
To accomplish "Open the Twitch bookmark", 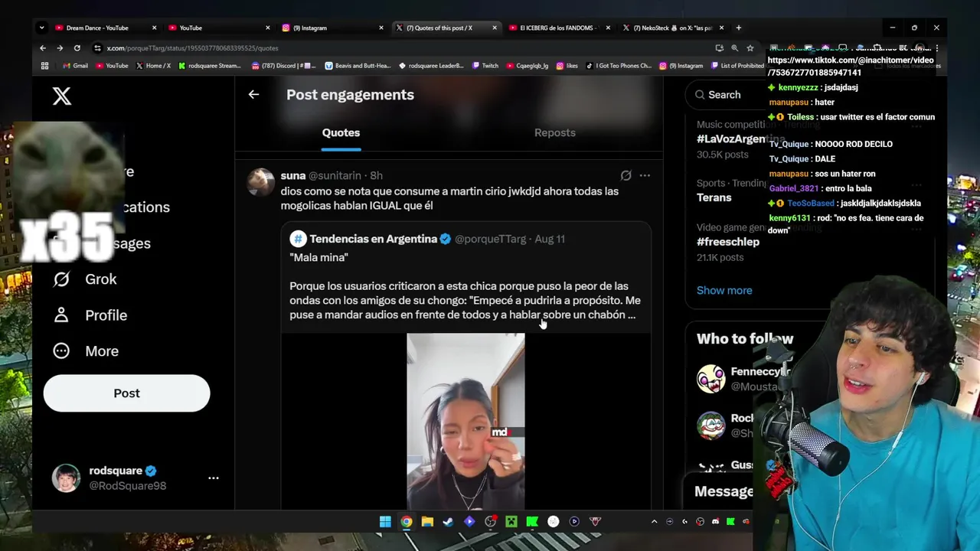I will tap(485, 66).
